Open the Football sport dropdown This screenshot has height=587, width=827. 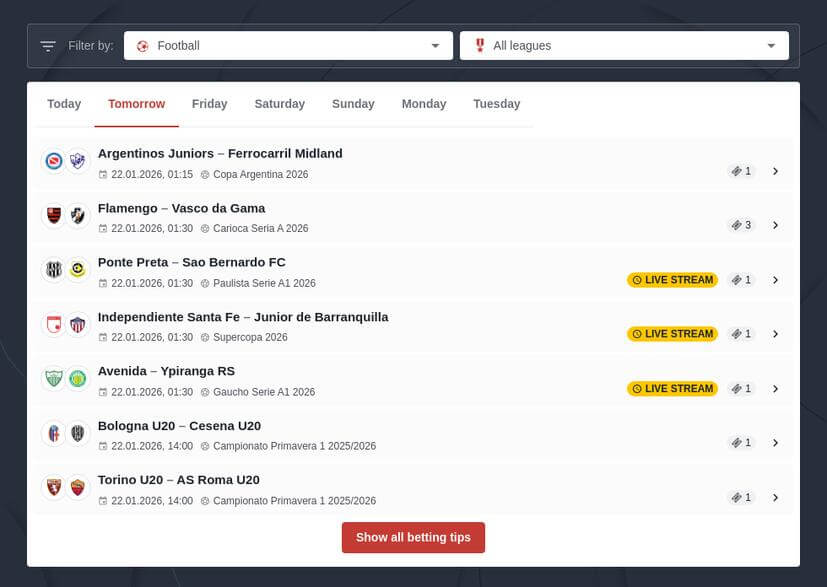(287, 46)
